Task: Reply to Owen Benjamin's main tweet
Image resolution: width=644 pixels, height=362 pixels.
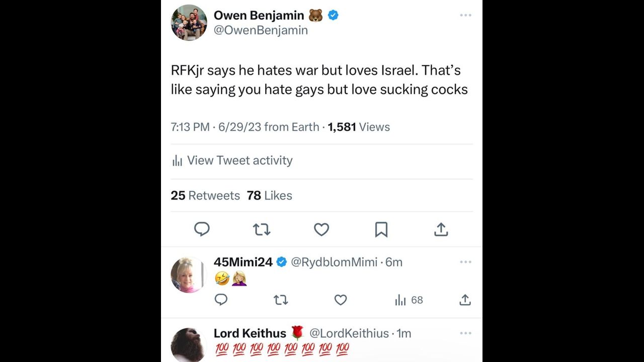Action: (202, 229)
